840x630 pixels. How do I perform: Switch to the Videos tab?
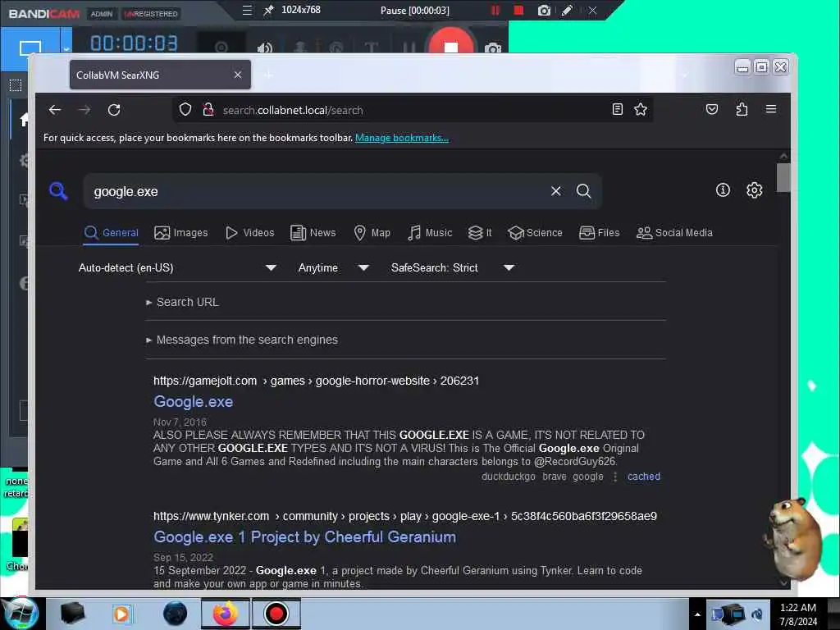[249, 233]
